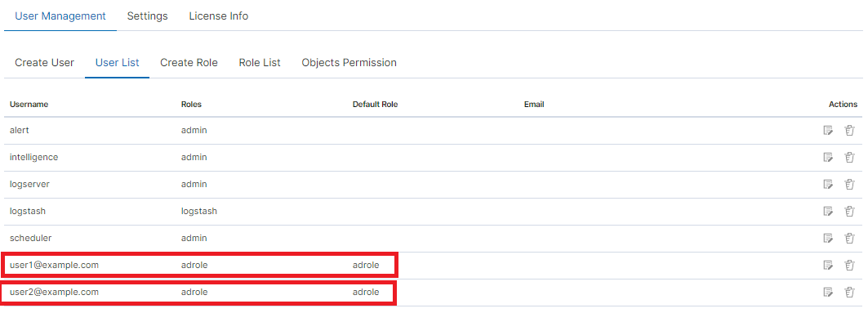This screenshot has width=868, height=313.
Task: Edit the logstash user
Action: 828,211
